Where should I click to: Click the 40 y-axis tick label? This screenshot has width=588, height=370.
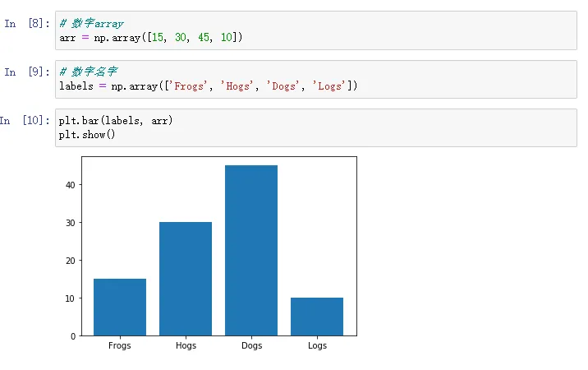(71, 185)
